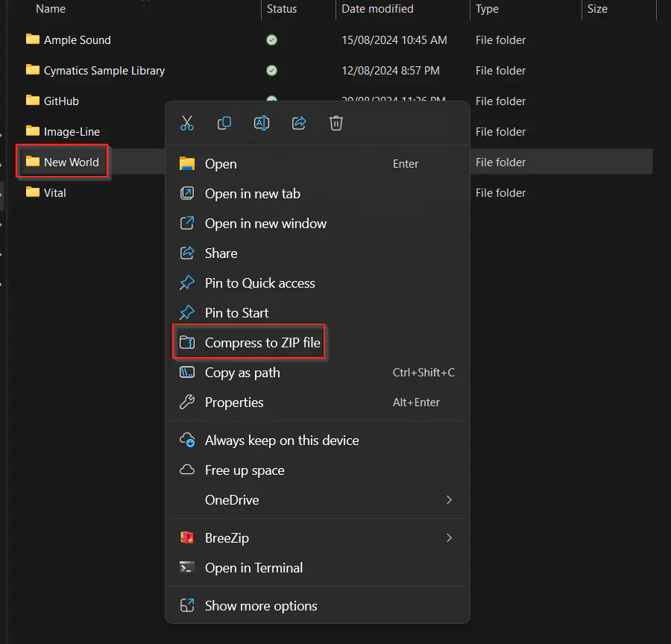Pin folder to Quick access
This screenshot has height=644, width=671.
click(259, 283)
